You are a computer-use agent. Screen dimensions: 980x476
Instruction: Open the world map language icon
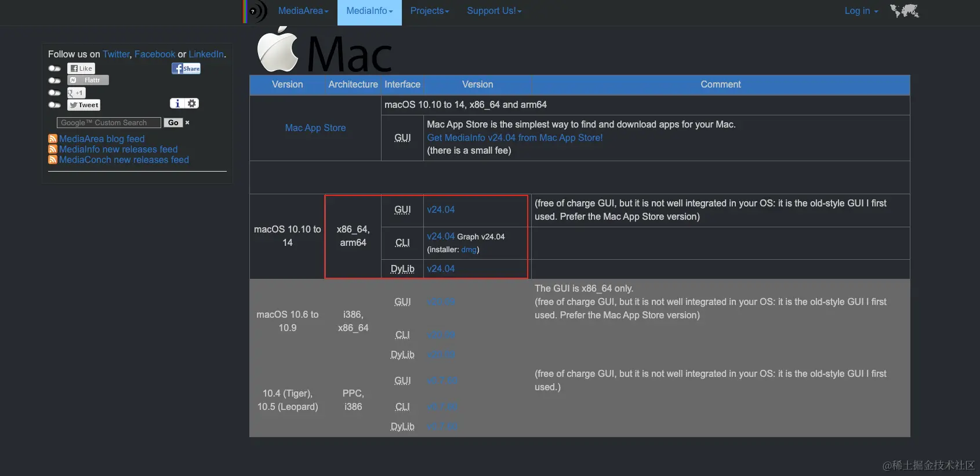(905, 11)
